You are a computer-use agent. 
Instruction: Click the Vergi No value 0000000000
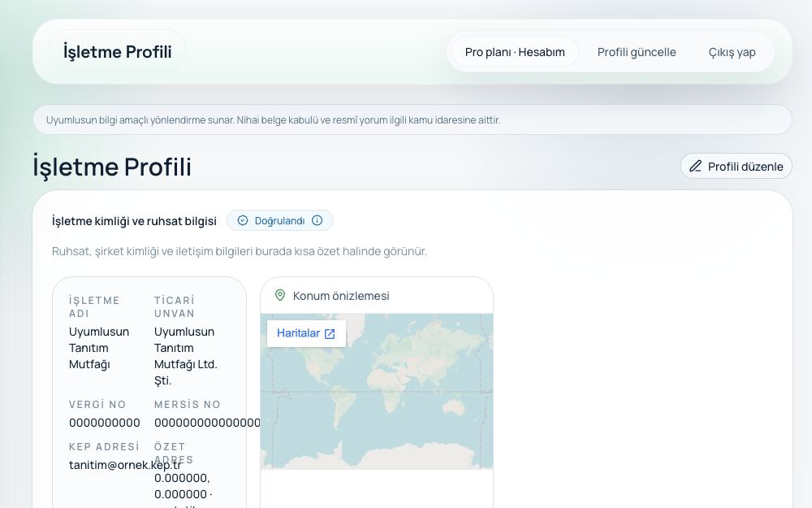[105, 423]
